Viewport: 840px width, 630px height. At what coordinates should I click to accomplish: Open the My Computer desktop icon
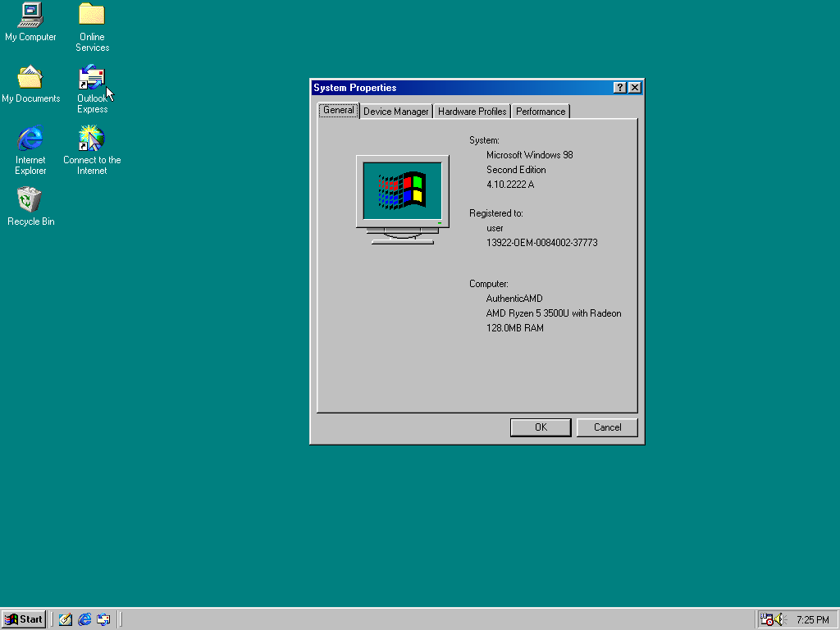click(x=30, y=21)
